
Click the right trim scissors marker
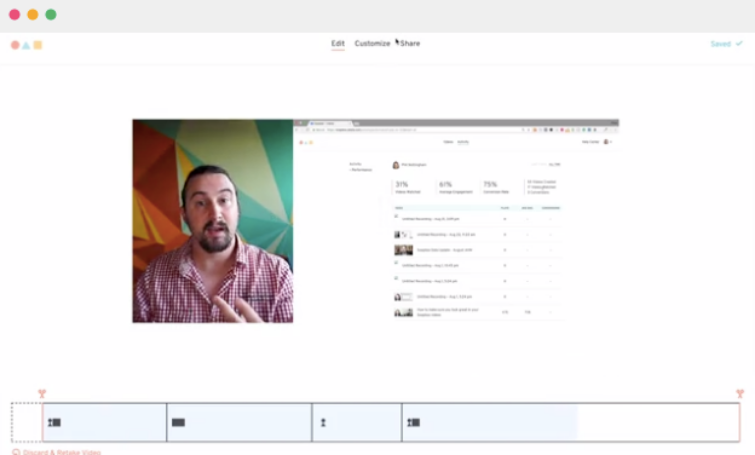(x=740, y=394)
